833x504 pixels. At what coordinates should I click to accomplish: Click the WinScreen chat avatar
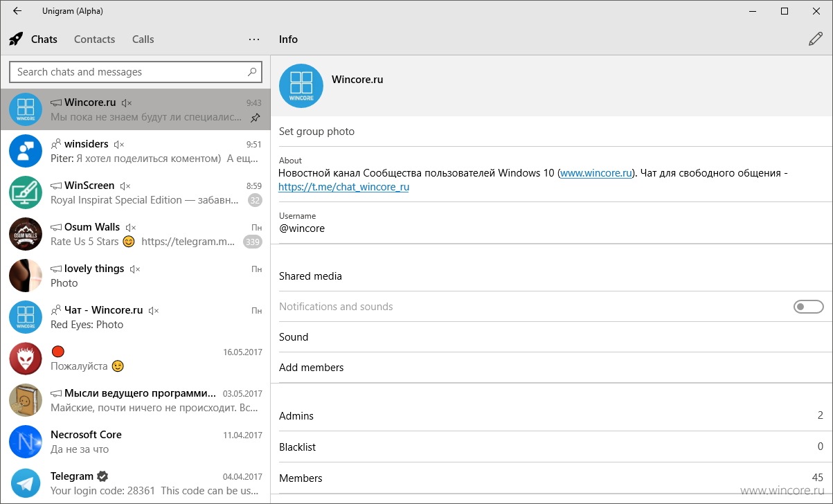click(26, 192)
